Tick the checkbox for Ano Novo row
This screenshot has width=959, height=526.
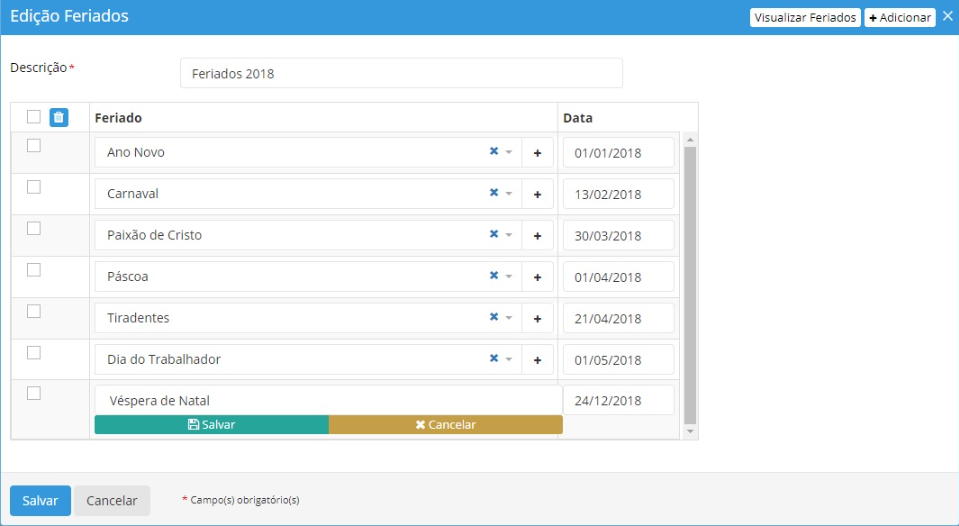click(34, 146)
